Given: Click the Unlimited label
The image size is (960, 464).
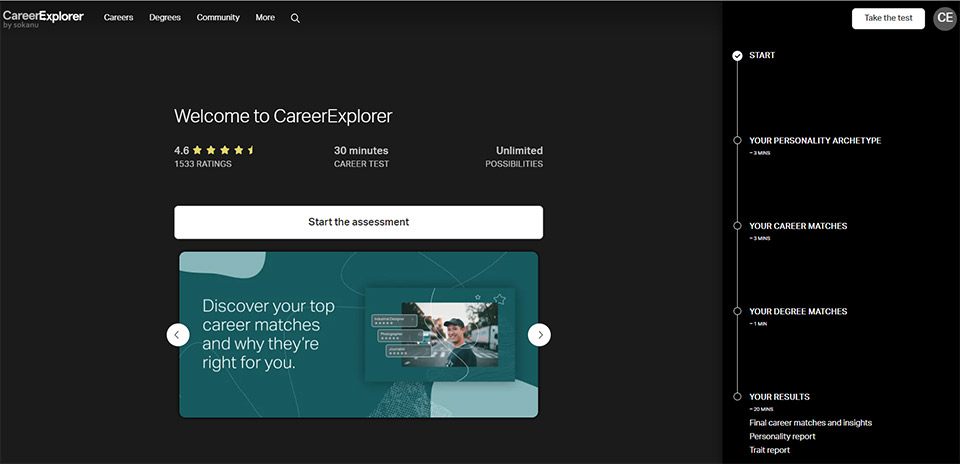Looking at the screenshot, I should [519, 151].
